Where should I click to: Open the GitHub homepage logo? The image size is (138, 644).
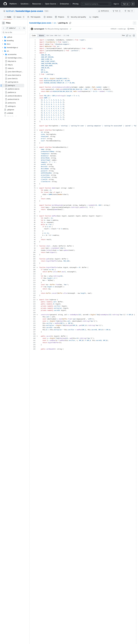click(x=5, y=4)
